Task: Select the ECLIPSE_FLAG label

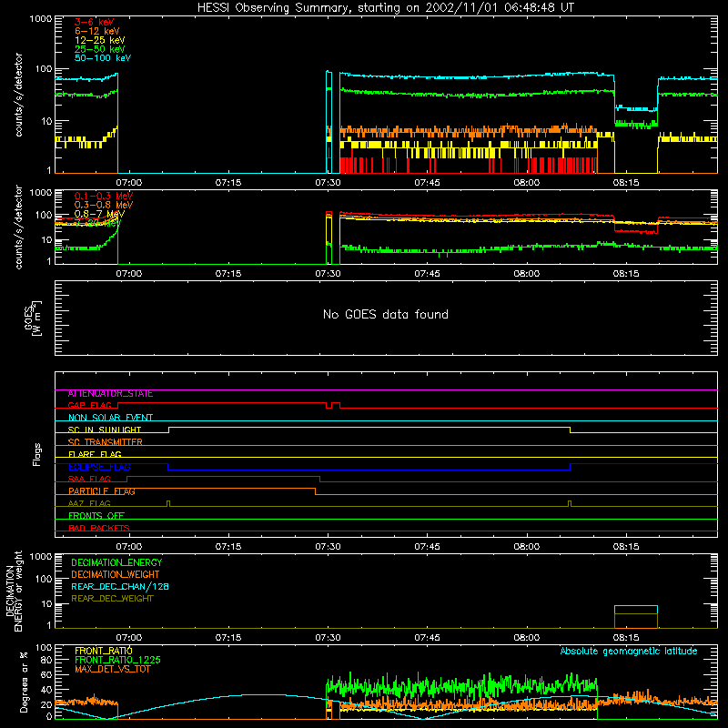Action: tap(99, 467)
